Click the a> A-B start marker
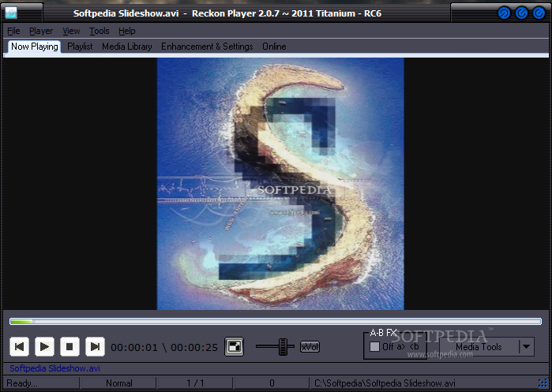Viewport: 552px width, 392px height. point(401,346)
